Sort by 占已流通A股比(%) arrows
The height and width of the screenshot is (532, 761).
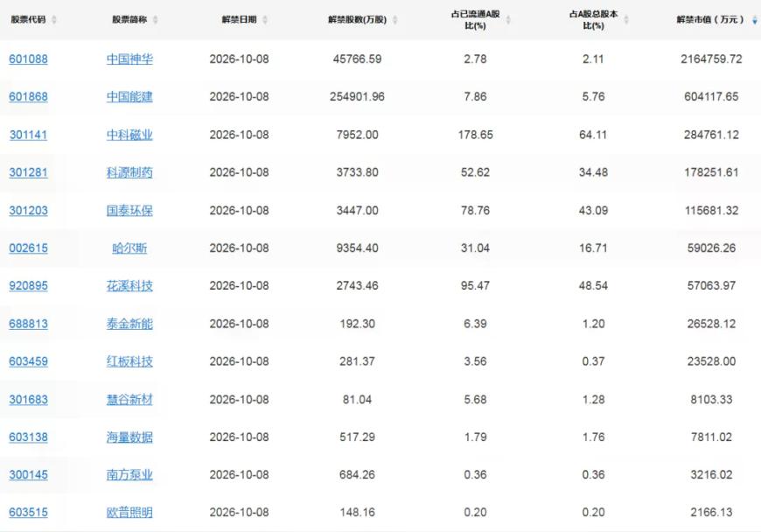coord(508,20)
